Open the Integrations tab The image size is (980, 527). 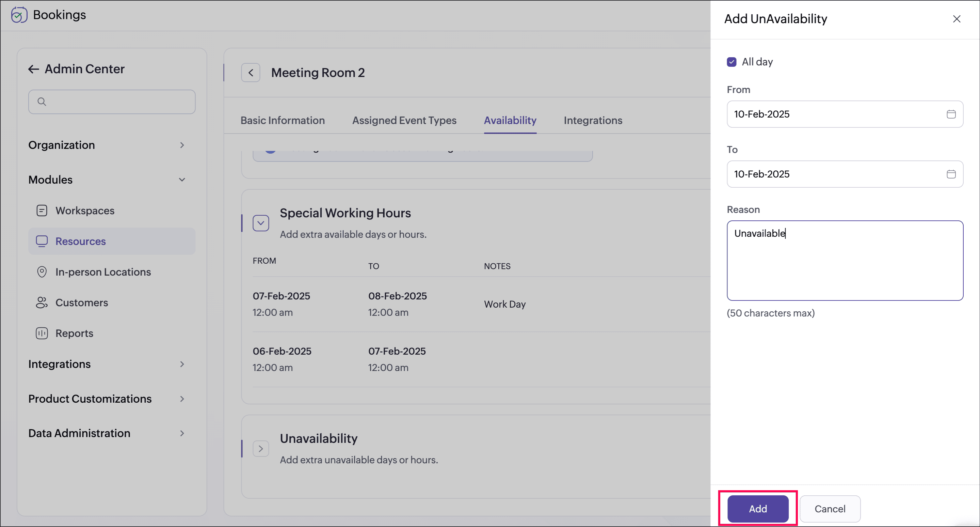click(x=593, y=120)
